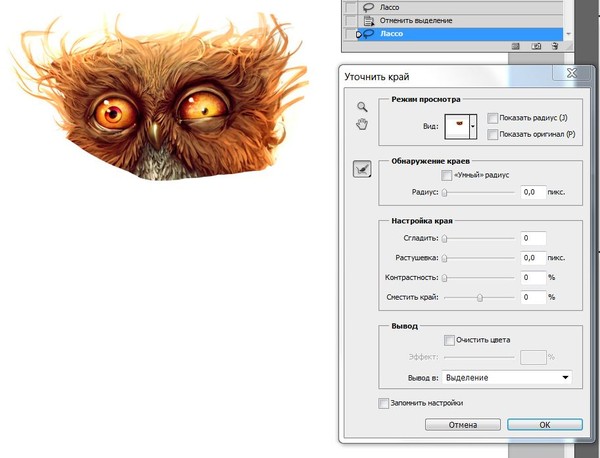Focus the Контрастность percent field
This screenshot has width=600, height=458.
pos(533,277)
